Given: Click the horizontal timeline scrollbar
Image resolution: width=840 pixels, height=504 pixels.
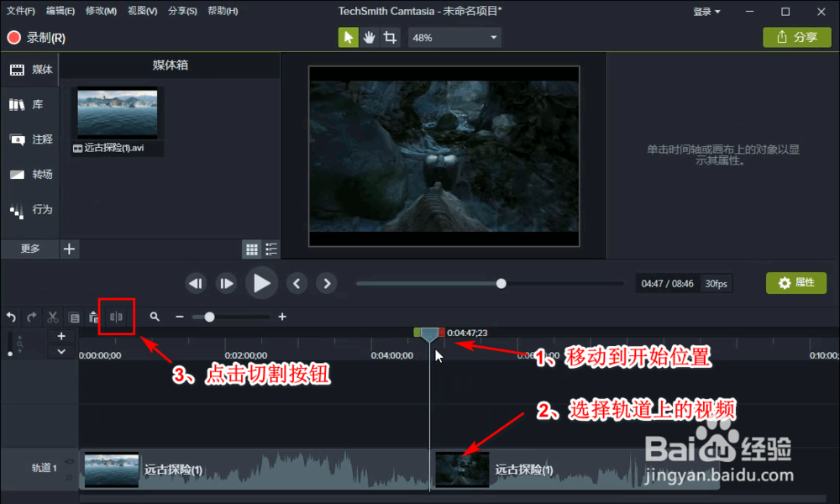Looking at the screenshot, I should pyautogui.click(x=453, y=499).
